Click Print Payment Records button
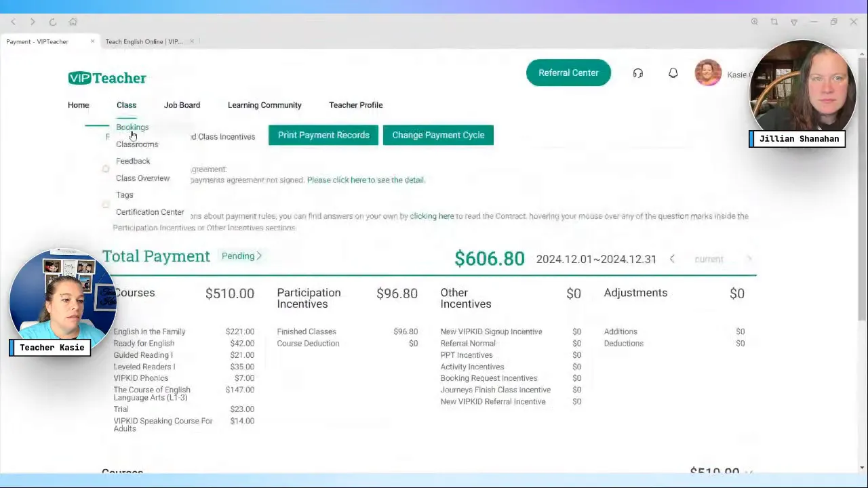Screen dimensions: 868x488 click(x=323, y=135)
